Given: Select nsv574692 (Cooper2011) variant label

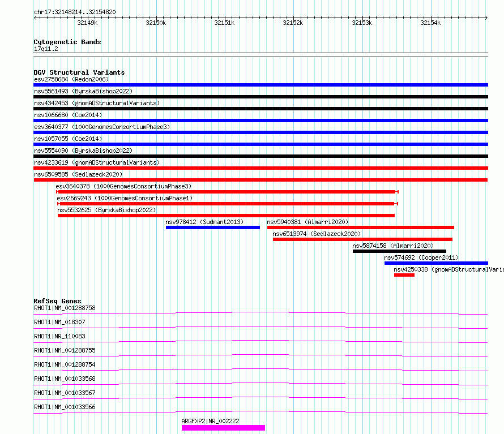Looking at the screenshot, I should tap(421, 257).
